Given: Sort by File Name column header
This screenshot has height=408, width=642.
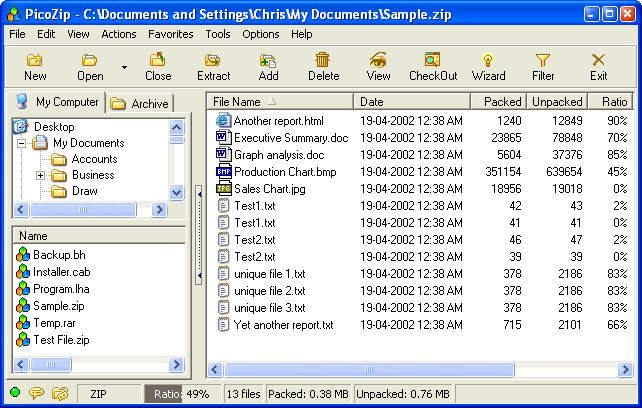Looking at the screenshot, I should click(280, 102).
